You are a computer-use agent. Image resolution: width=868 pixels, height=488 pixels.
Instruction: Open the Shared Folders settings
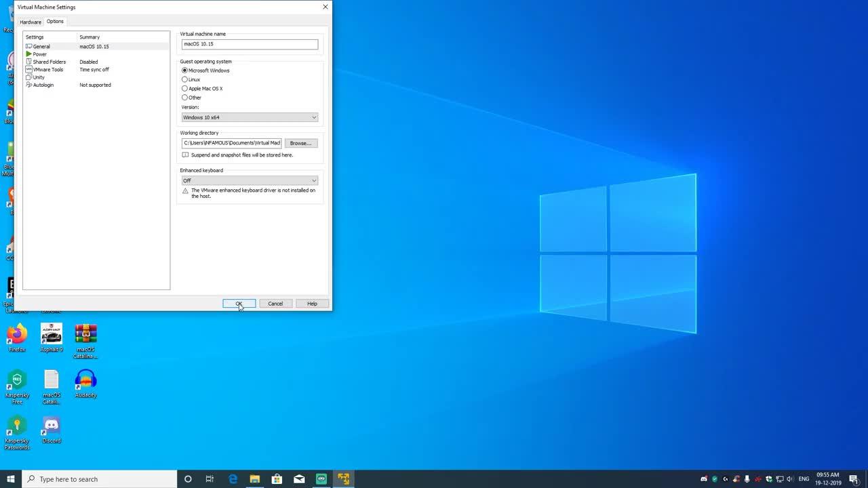coord(49,62)
